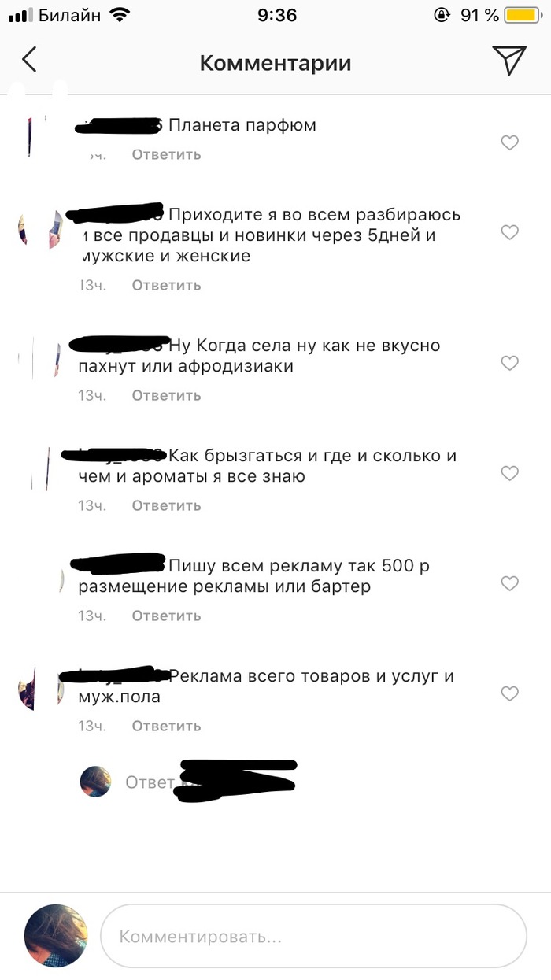
Task: Like the 'Пишу всем рекламу' comment heart
Action: click(x=510, y=583)
